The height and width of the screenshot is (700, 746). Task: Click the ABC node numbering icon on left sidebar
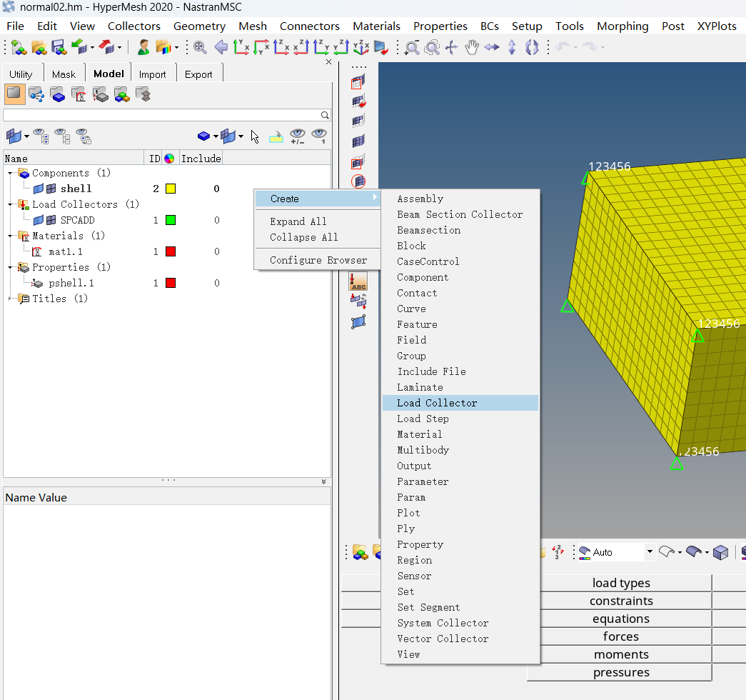tap(358, 281)
